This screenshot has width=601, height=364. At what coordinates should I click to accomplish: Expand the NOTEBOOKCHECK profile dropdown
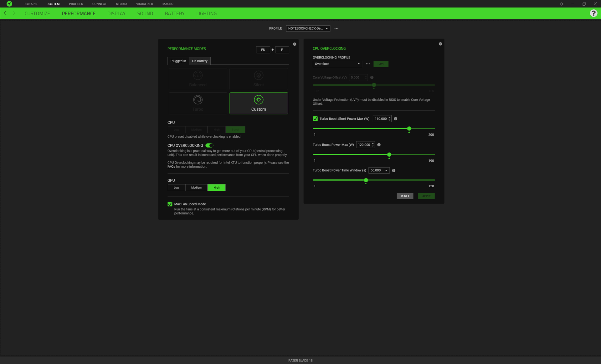(308, 28)
